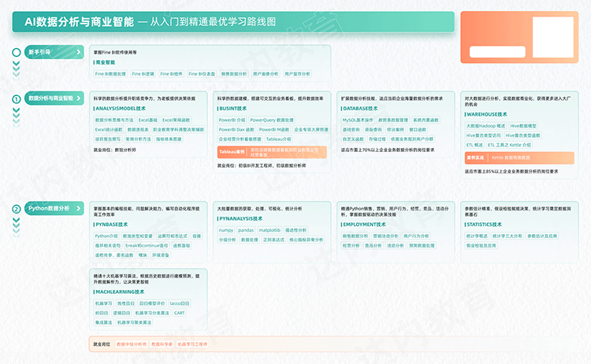
Task: Click the PowerQuery 数据处理 tag
Action: point(272,121)
